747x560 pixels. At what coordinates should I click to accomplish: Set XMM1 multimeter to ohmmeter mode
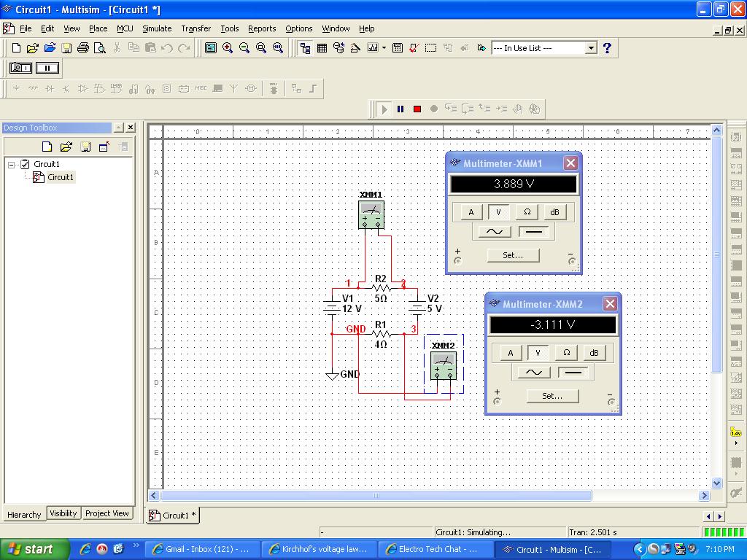[x=527, y=212]
